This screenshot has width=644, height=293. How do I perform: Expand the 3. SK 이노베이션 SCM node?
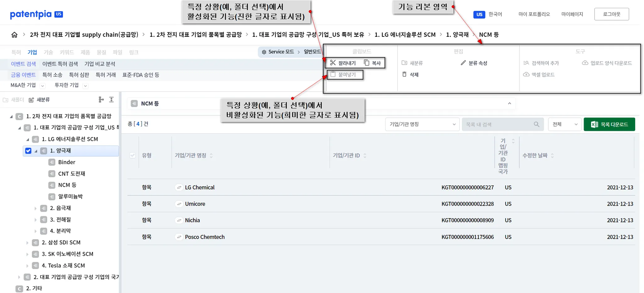point(27,254)
